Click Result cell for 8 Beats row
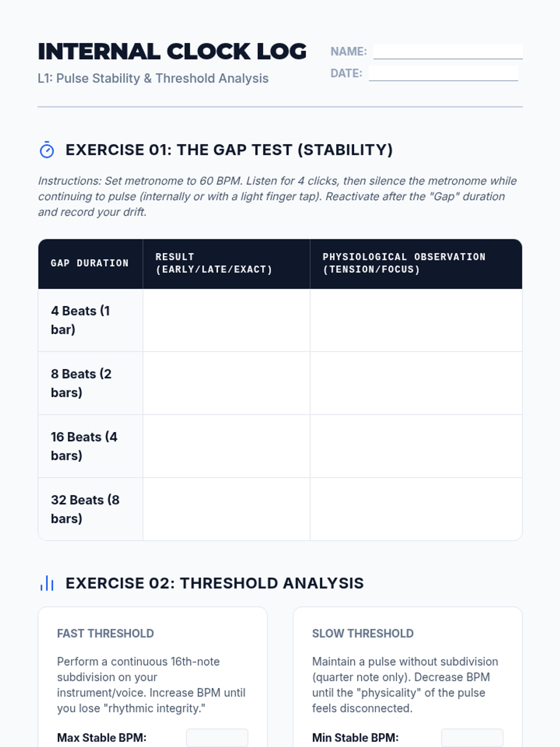This screenshot has height=747, width=560. 226,383
